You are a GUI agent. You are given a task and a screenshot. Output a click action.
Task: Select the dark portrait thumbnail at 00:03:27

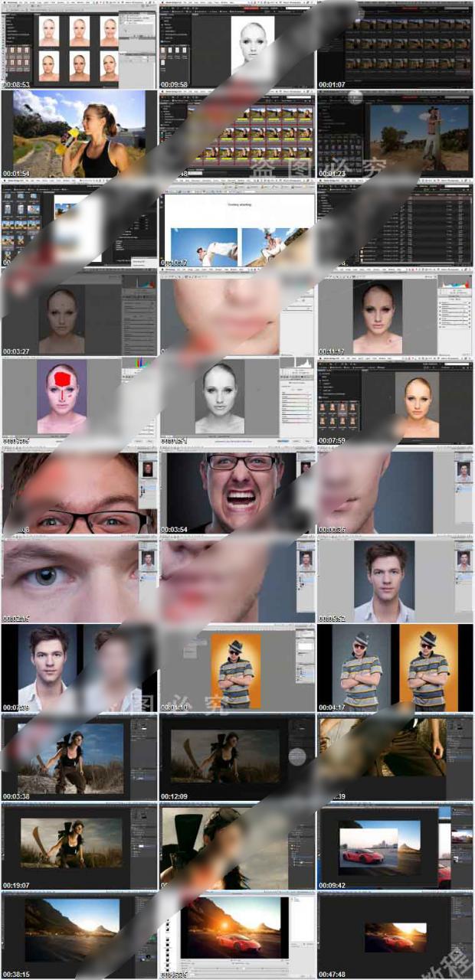pyautogui.click(x=79, y=312)
